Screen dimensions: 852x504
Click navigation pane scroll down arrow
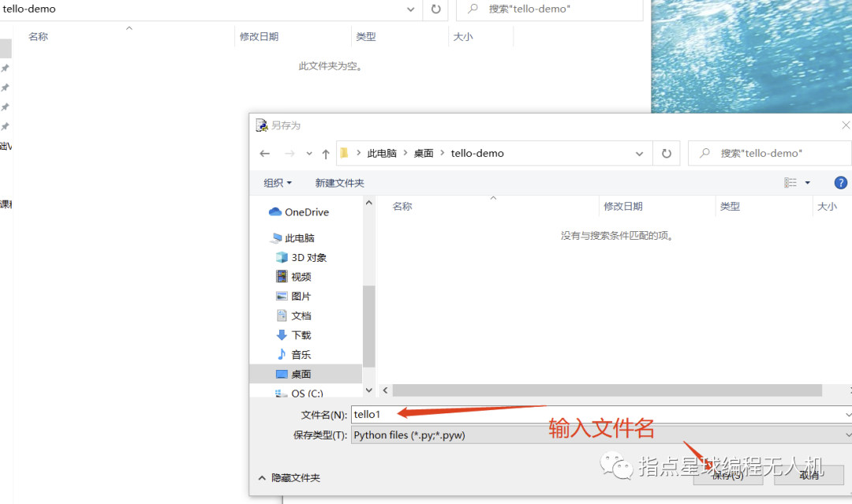(x=369, y=390)
